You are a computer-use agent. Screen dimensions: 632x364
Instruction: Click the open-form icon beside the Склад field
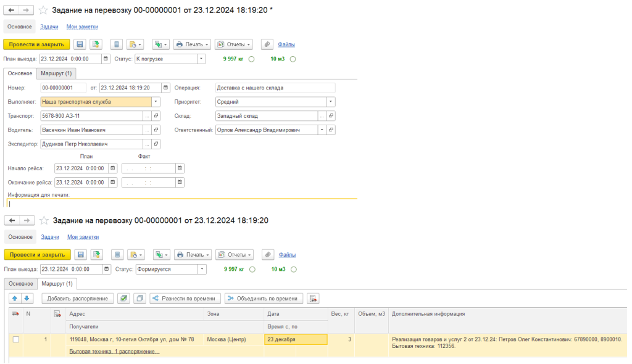coord(331,115)
